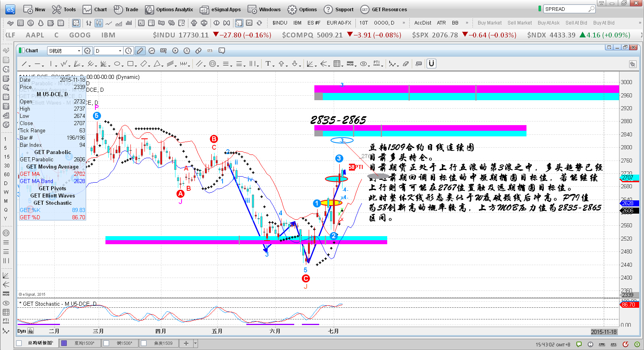Click color swatch on 菜粕1509* tab

[64, 343]
